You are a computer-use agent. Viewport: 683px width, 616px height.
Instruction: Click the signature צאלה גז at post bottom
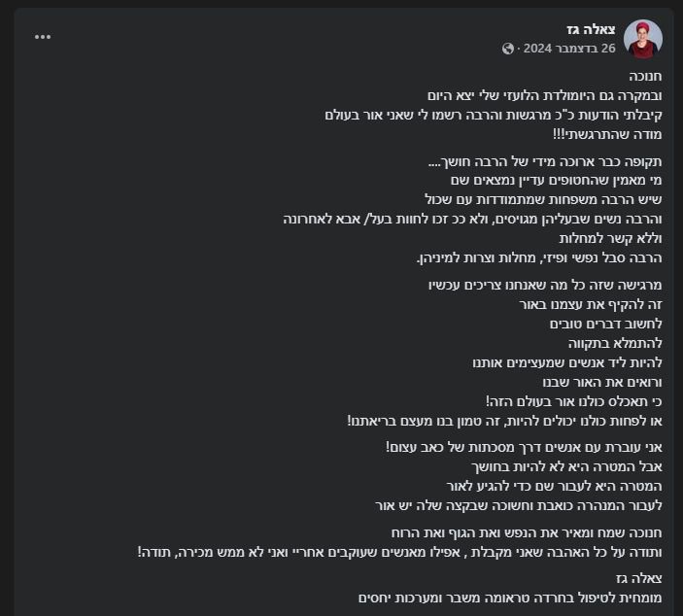[639, 579]
